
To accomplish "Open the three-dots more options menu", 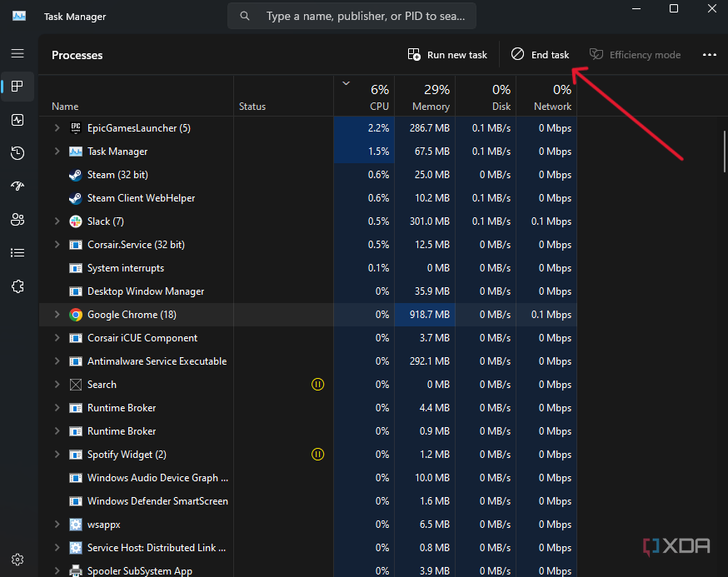I will [x=710, y=55].
